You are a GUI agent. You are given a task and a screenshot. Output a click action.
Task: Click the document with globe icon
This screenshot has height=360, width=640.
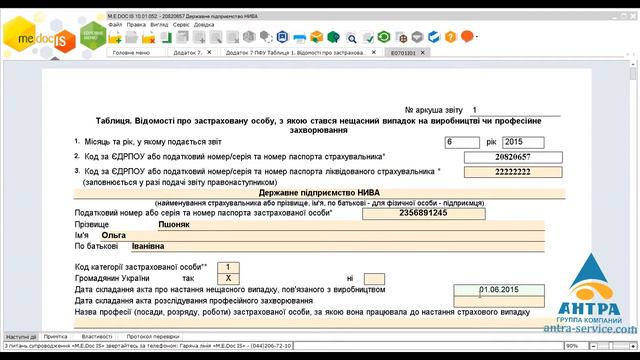coord(401,38)
